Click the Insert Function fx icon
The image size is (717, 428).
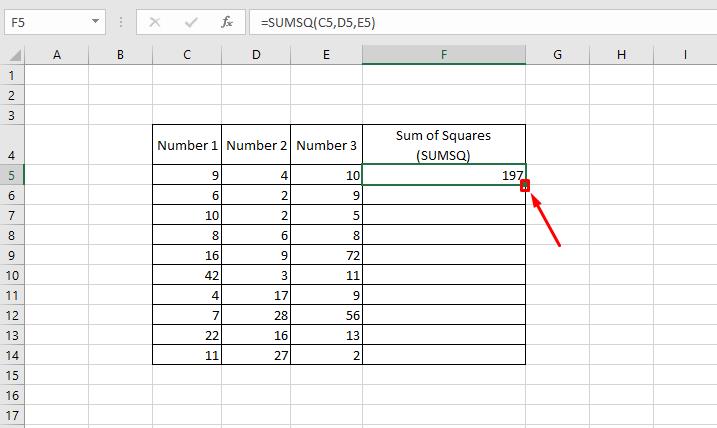(227, 22)
